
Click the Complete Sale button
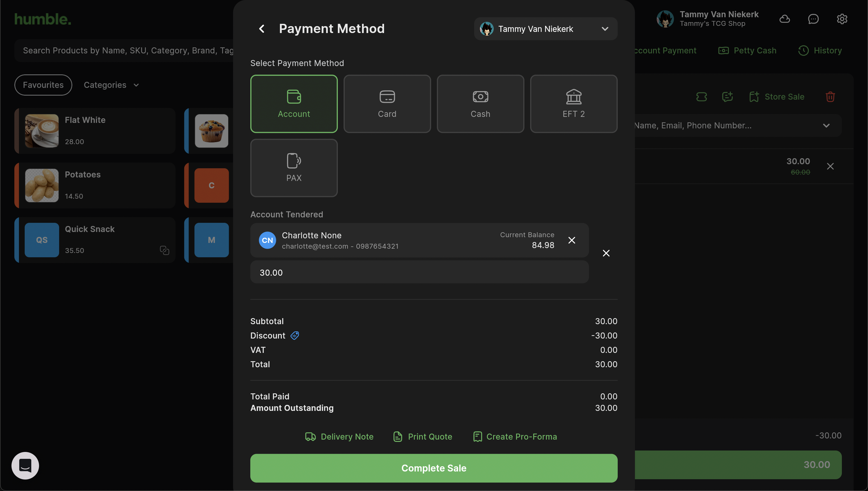(433, 468)
